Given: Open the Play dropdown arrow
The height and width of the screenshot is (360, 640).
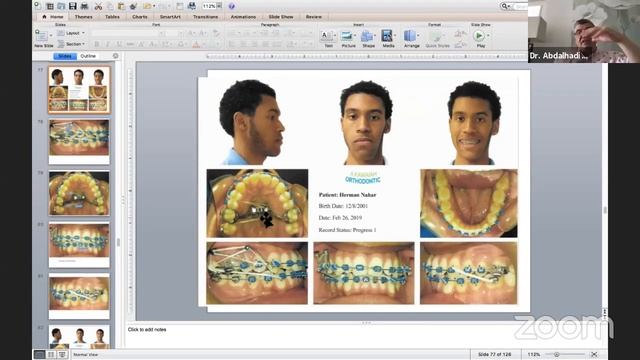Looking at the screenshot, I should click(x=488, y=36).
